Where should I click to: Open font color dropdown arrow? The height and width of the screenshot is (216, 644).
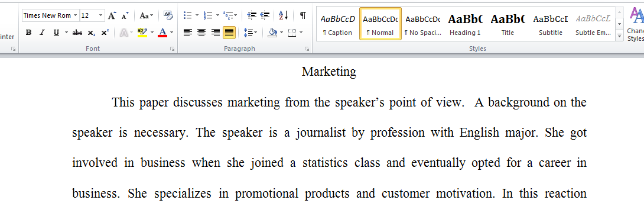(172, 33)
